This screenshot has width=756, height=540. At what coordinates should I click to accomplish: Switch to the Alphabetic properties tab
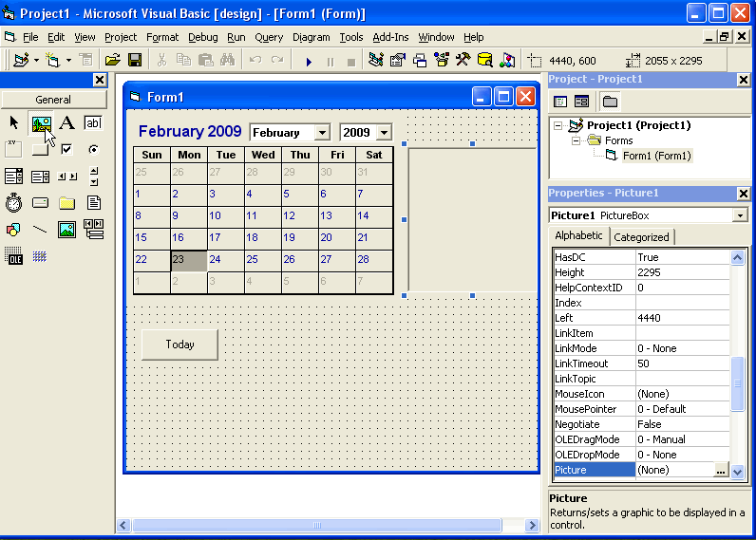[x=578, y=235]
